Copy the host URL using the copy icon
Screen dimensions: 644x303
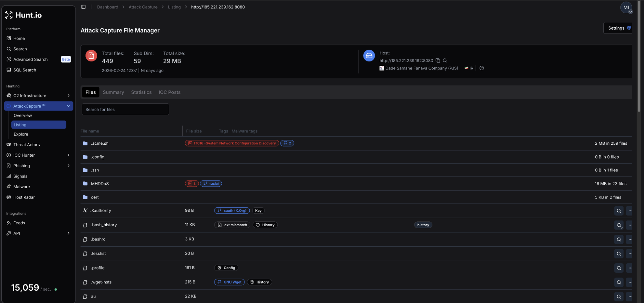tap(438, 60)
